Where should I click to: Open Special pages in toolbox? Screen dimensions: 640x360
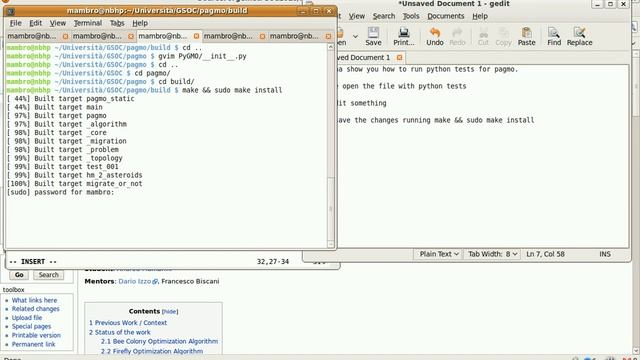point(31,327)
